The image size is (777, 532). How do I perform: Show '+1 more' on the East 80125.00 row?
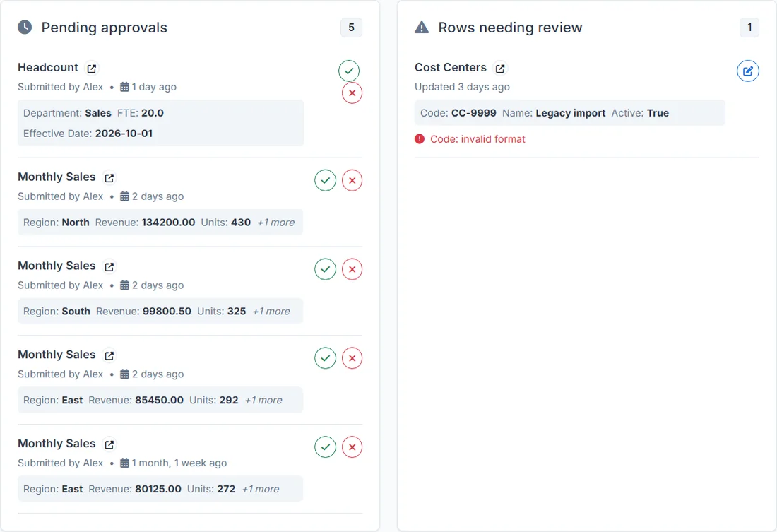261,488
